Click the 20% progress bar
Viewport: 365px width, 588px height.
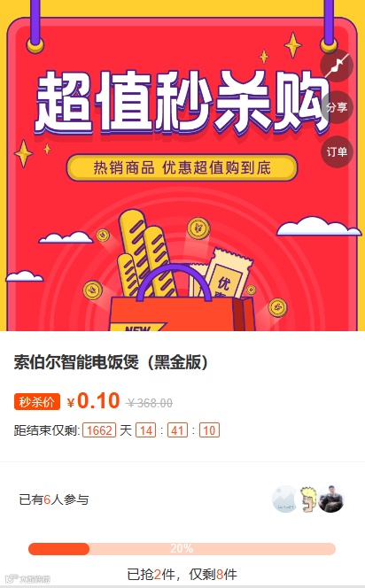(182, 549)
